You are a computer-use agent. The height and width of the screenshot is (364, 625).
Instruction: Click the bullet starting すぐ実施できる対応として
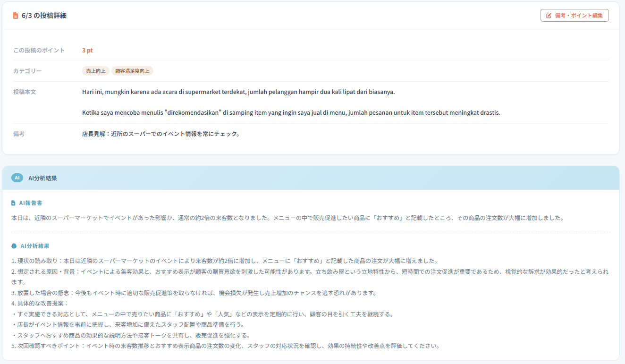(203, 314)
